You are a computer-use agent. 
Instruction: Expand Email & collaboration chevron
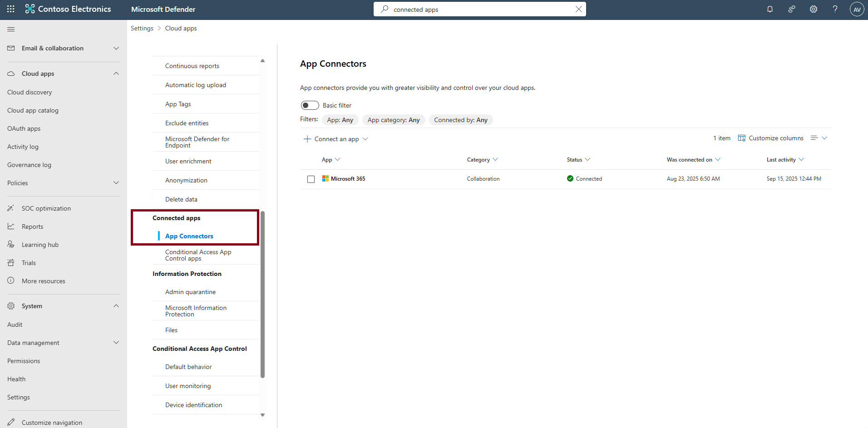[116, 48]
